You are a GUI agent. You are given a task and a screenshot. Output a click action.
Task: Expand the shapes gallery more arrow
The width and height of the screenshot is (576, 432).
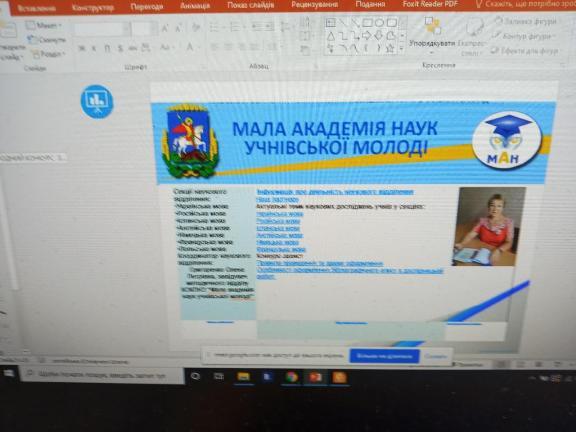tap(402, 48)
